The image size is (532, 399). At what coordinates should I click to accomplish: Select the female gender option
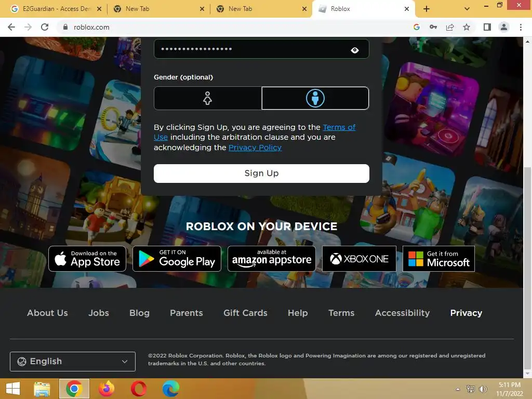pyautogui.click(x=208, y=98)
